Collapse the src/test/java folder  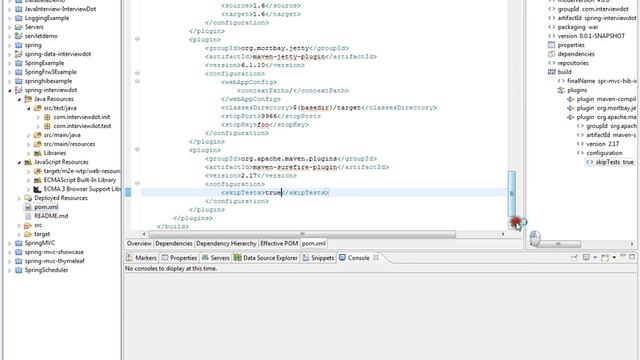pos(29,108)
